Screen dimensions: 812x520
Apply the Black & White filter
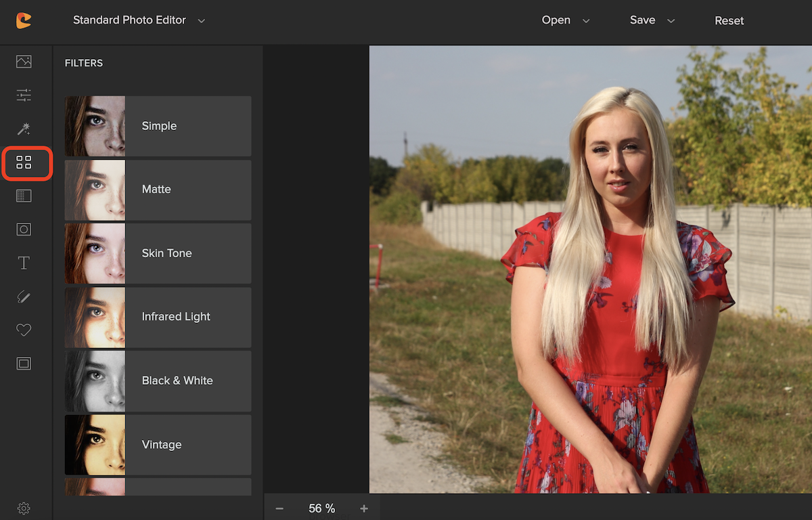158,381
